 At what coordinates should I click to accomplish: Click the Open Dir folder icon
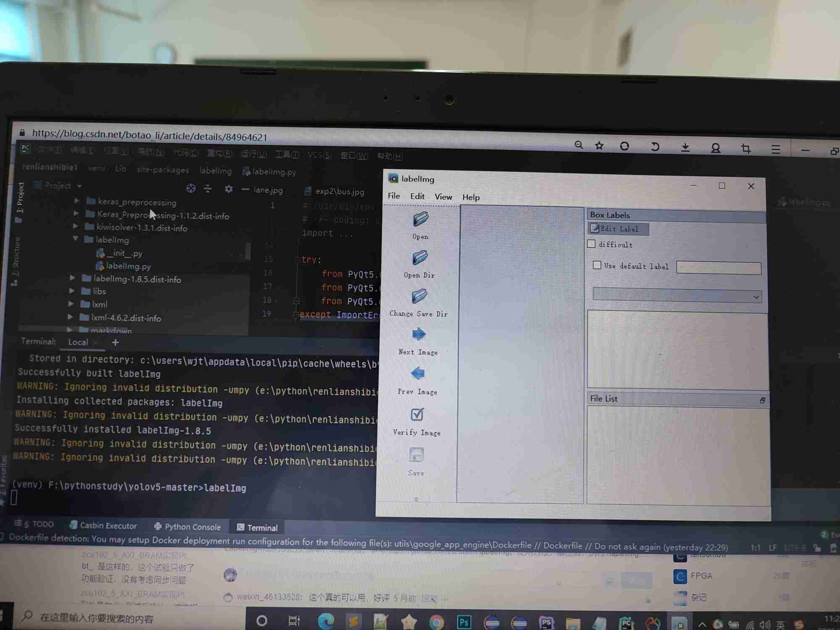[420, 258]
